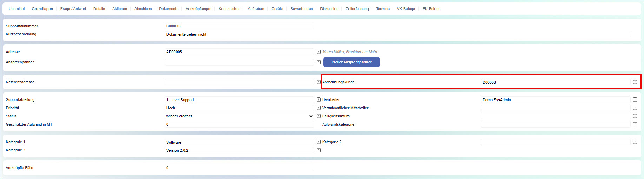Open lookup for Verantwortlicher Mitarbeiter
This screenshot has width=644, height=179.
click(x=635, y=108)
